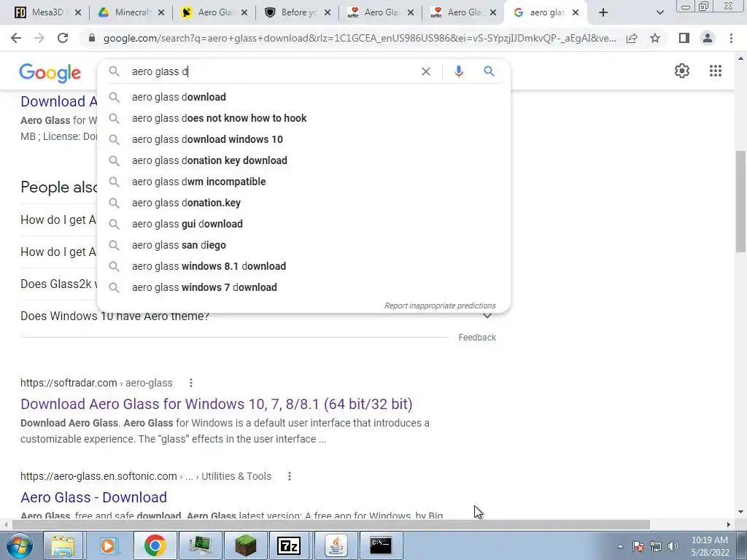Clear the search box with the X

[x=426, y=71]
